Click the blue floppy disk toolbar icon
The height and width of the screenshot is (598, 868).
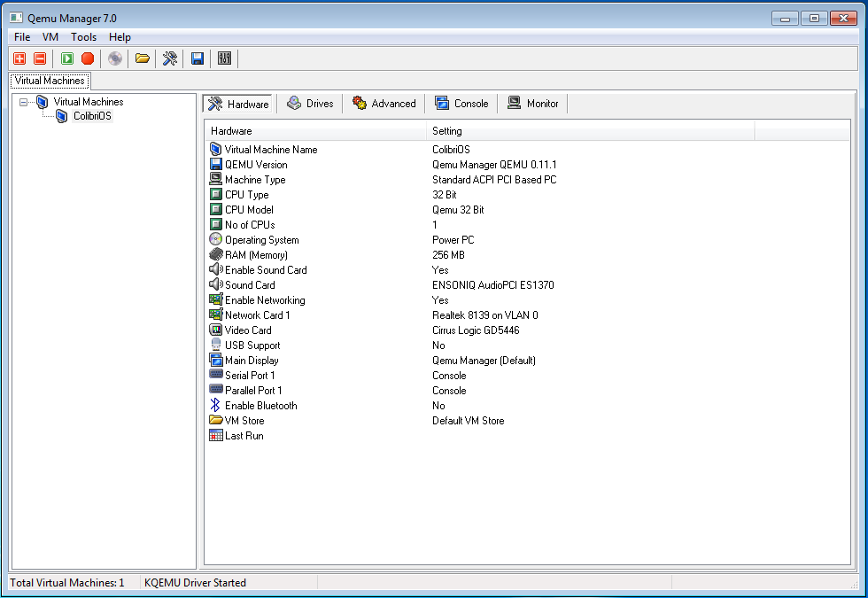[197, 58]
